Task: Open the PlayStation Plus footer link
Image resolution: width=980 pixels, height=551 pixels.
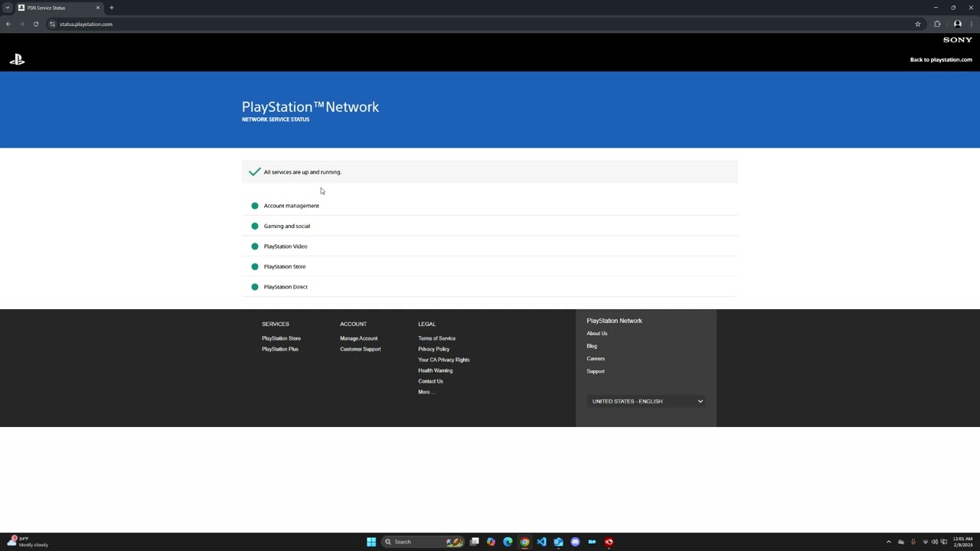Action: tap(280, 349)
